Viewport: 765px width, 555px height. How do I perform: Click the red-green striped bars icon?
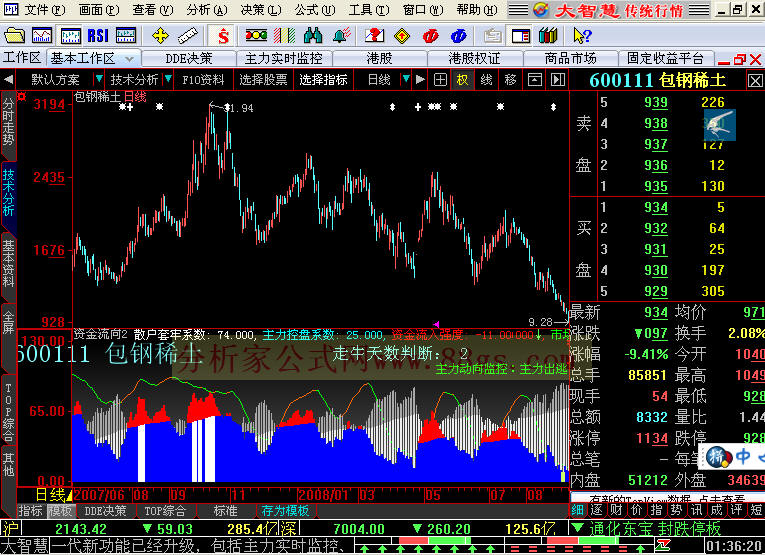tap(284, 36)
